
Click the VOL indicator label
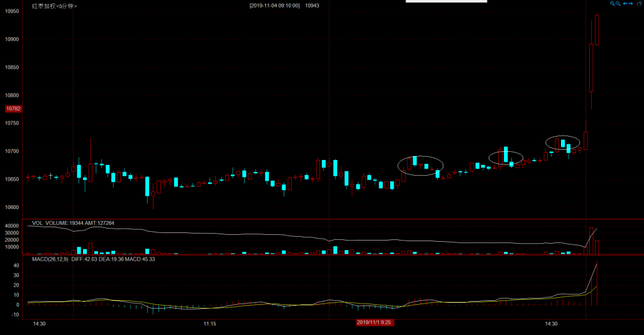pyautogui.click(x=37, y=223)
